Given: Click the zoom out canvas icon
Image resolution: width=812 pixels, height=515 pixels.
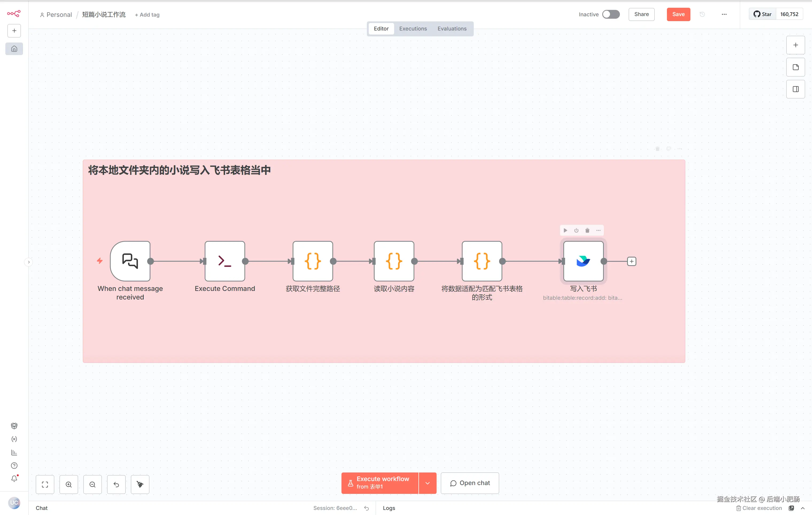Looking at the screenshot, I should pos(92,484).
